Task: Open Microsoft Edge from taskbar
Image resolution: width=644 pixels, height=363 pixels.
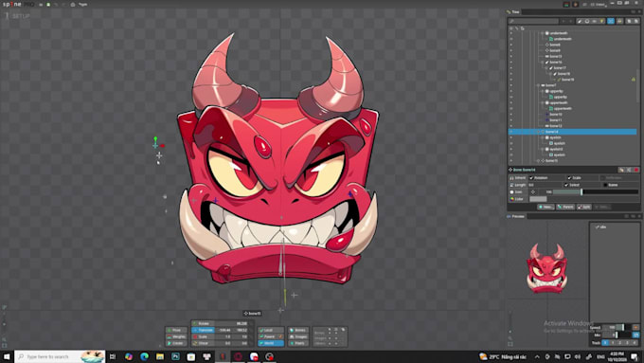Action: 144,356
